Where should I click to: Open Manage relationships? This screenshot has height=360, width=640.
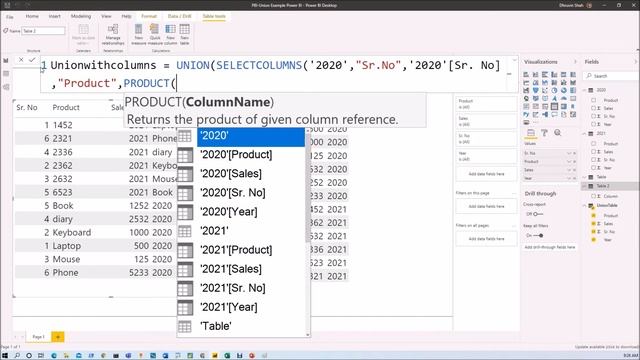point(113,34)
